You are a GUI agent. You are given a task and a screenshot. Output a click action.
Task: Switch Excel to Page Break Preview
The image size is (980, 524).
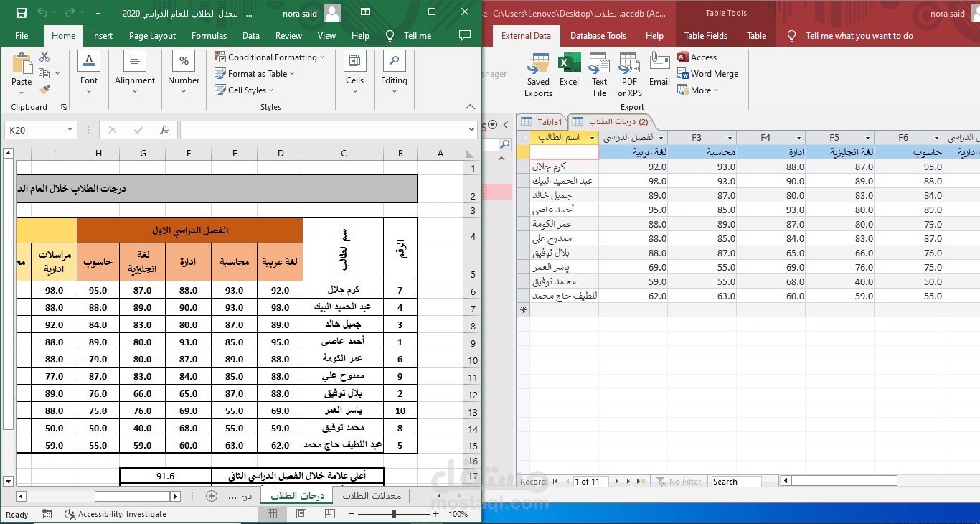(x=330, y=514)
